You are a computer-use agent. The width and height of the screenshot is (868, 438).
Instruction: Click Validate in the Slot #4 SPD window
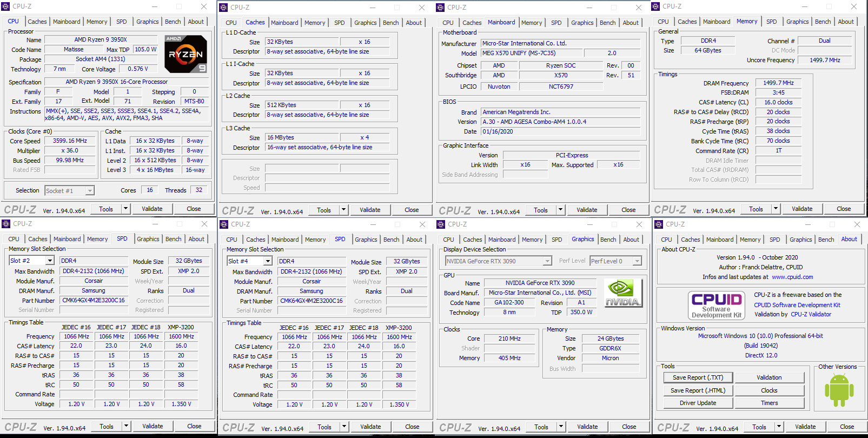pyautogui.click(x=370, y=427)
